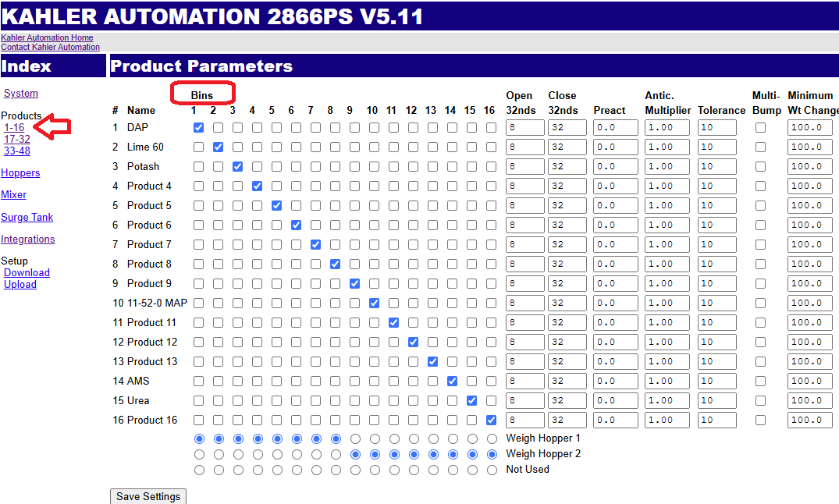Click the DAP product name
Viewport: 839px width, 504px height.
(x=137, y=128)
